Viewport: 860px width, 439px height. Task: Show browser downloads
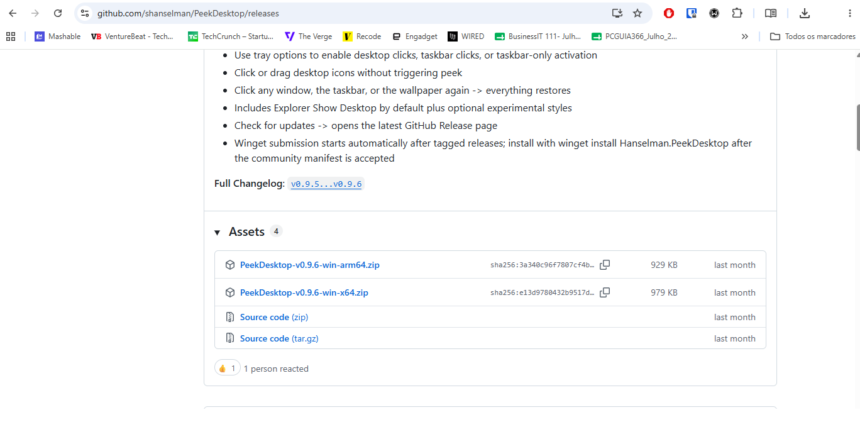[x=805, y=13]
